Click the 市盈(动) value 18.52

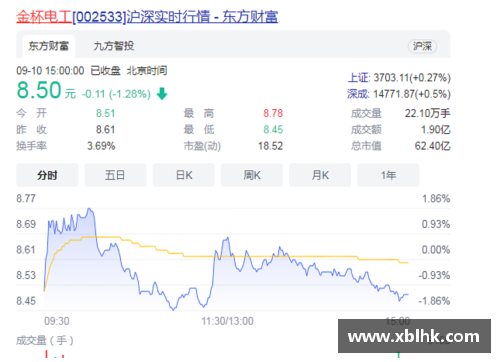[270, 146]
